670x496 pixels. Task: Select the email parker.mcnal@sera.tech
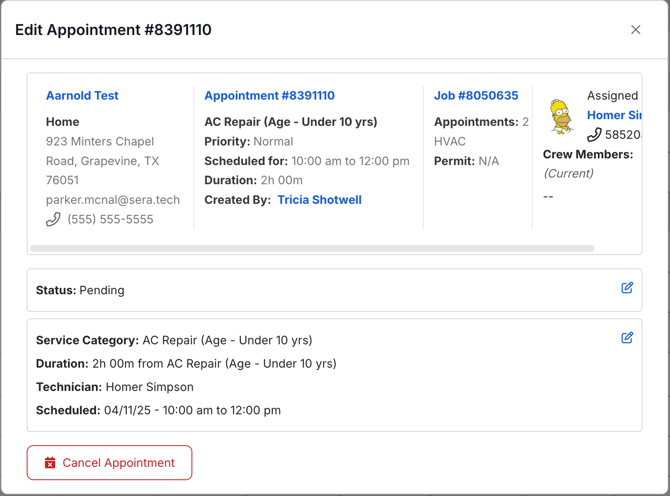coord(113,200)
